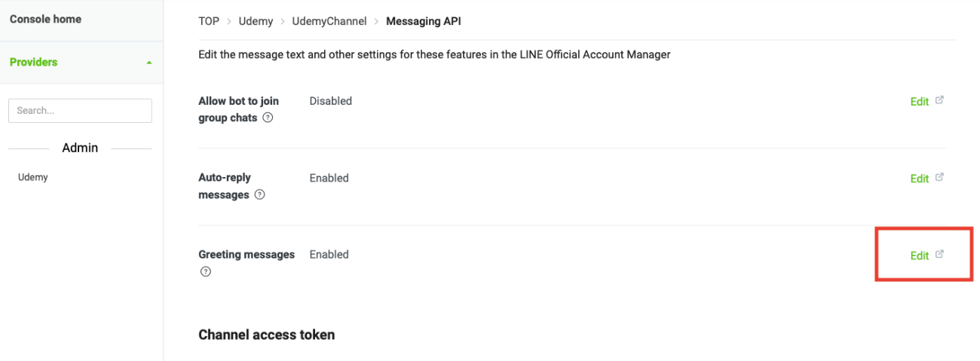
Task: Go to TOP breadcrumb
Action: (209, 21)
